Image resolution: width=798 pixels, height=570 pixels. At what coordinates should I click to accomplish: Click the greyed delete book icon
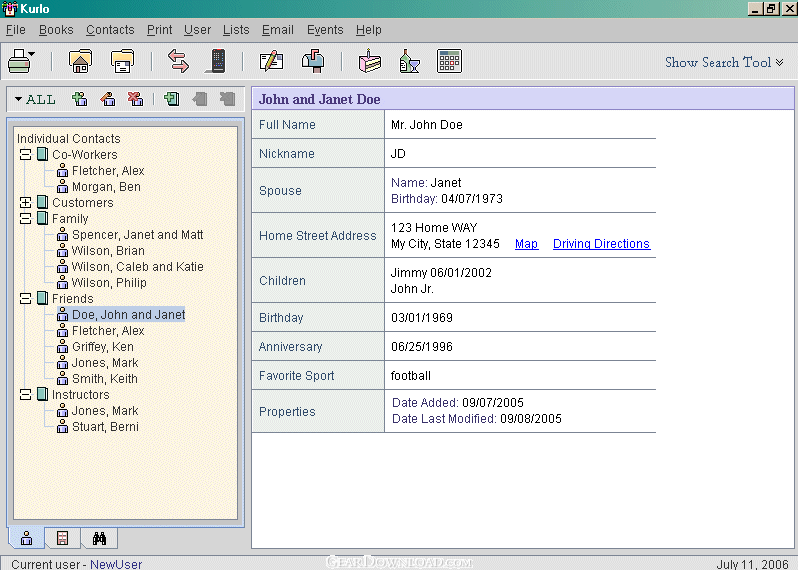pos(227,99)
